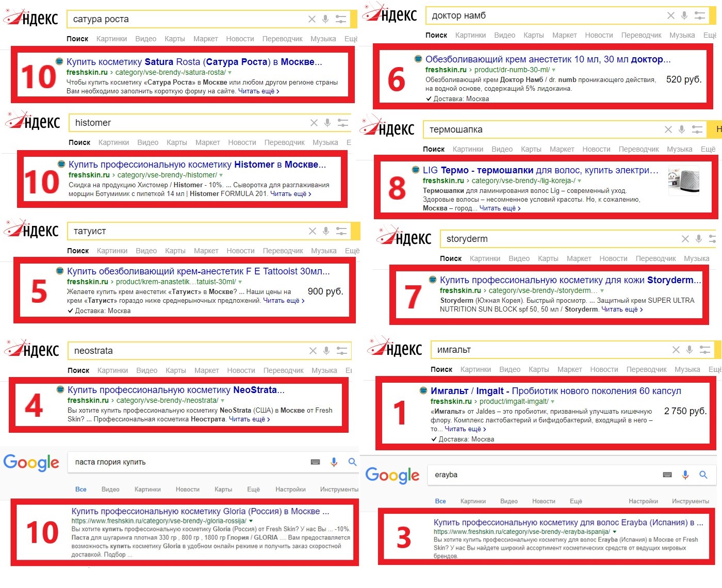Click microphone in "татуист" search bar
Image resolution: width=722 pixels, height=588 pixels.
(x=326, y=231)
